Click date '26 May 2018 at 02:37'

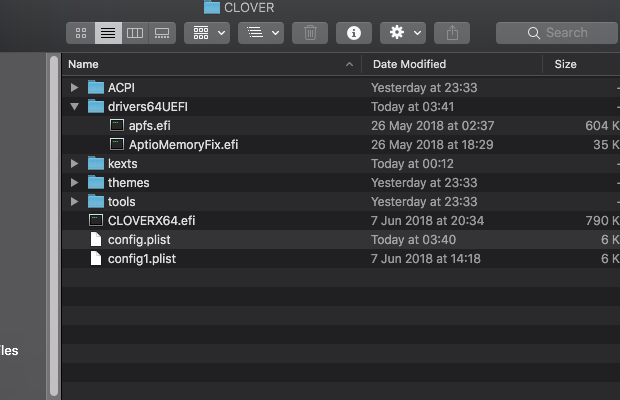point(433,126)
